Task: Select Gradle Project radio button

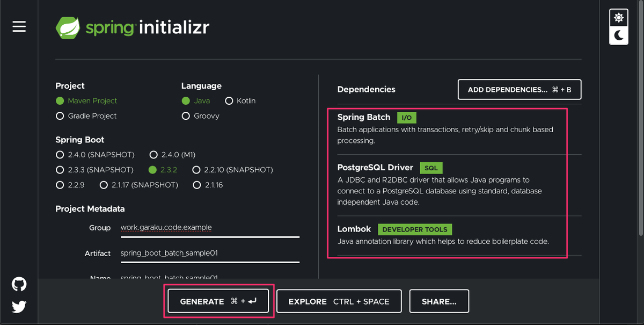Action: pyautogui.click(x=60, y=116)
